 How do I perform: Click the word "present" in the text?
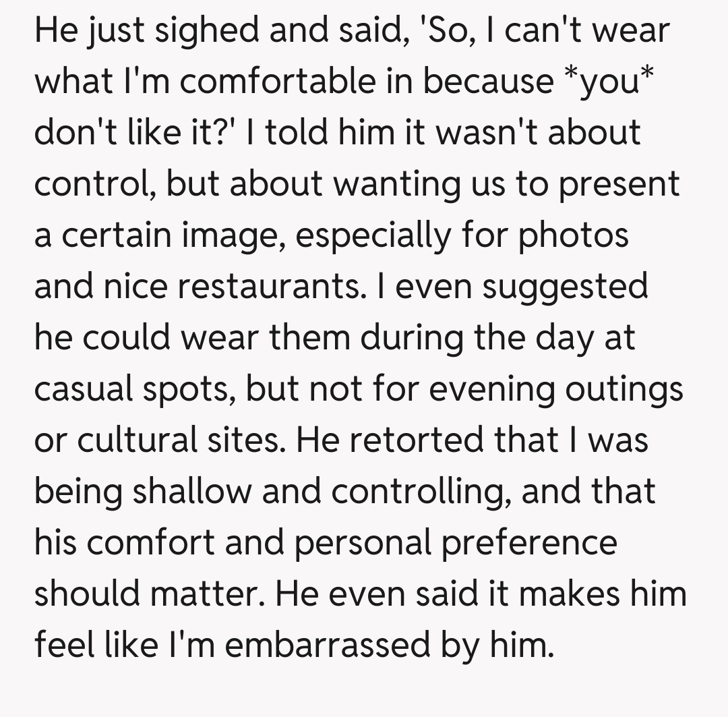pyautogui.click(x=618, y=184)
